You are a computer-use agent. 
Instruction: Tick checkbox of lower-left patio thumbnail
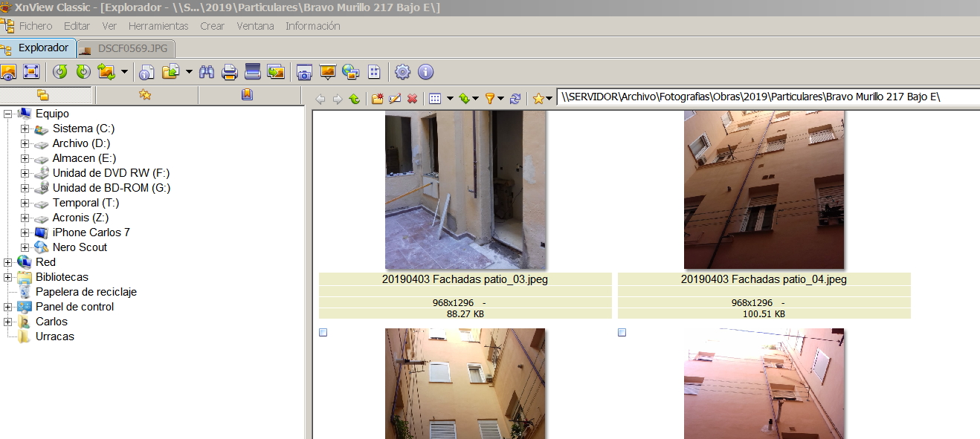tap(323, 333)
